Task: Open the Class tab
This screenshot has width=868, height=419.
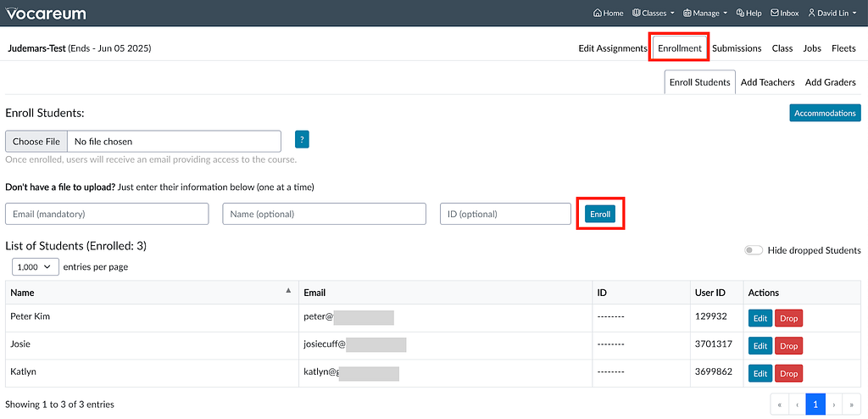Action: point(782,49)
